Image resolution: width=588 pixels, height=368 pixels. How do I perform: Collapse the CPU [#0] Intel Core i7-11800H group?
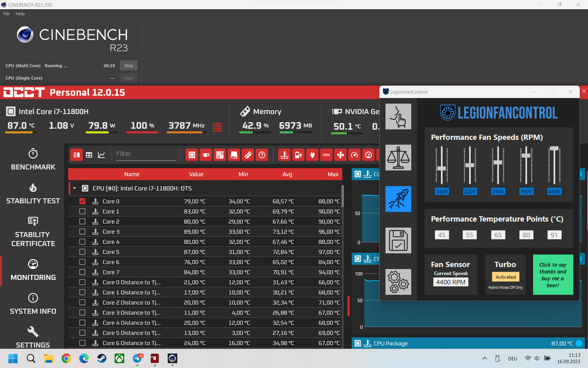74,188
